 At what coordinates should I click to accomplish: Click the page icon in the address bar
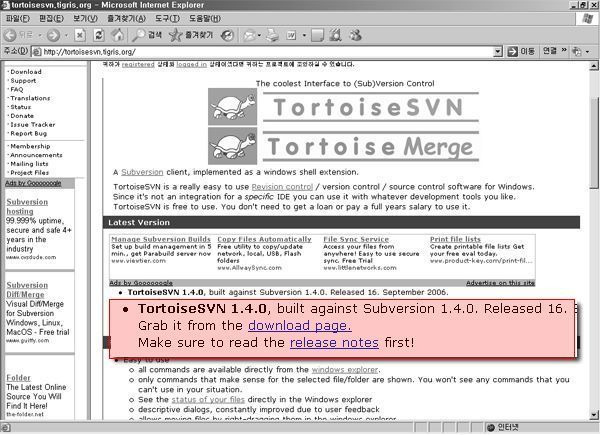pos(37,51)
